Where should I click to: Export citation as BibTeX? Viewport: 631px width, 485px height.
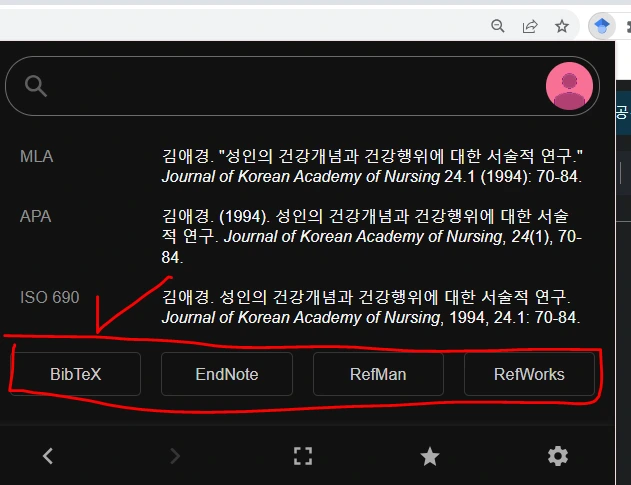76,374
